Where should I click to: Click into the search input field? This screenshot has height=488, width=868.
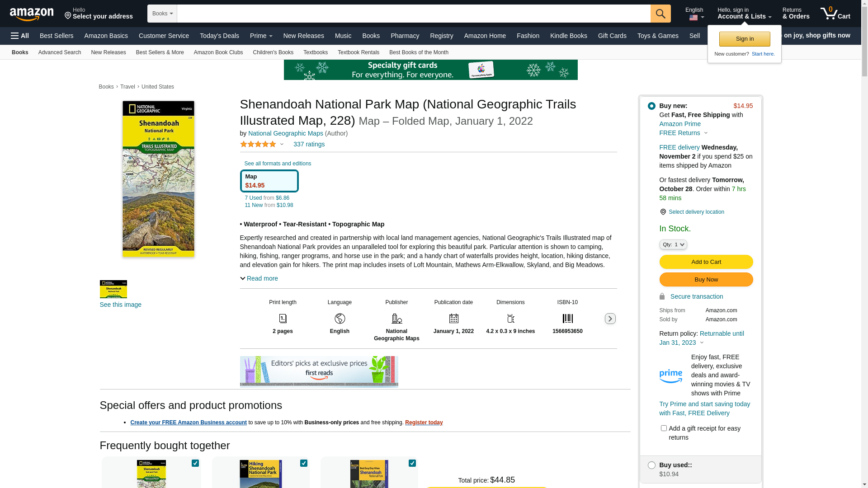click(413, 14)
